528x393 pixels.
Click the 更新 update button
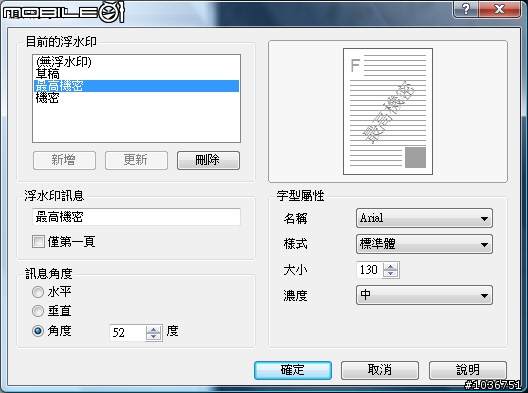[x=136, y=160]
